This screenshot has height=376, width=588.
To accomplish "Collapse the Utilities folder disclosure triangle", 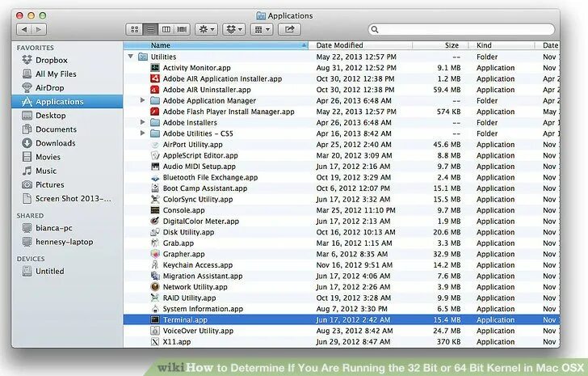I will point(131,57).
